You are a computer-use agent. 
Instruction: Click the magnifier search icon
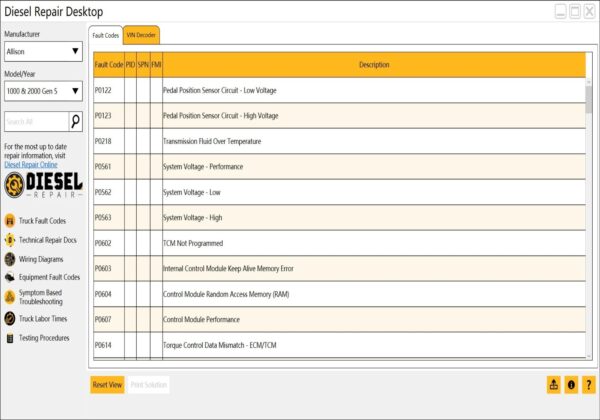click(x=75, y=122)
